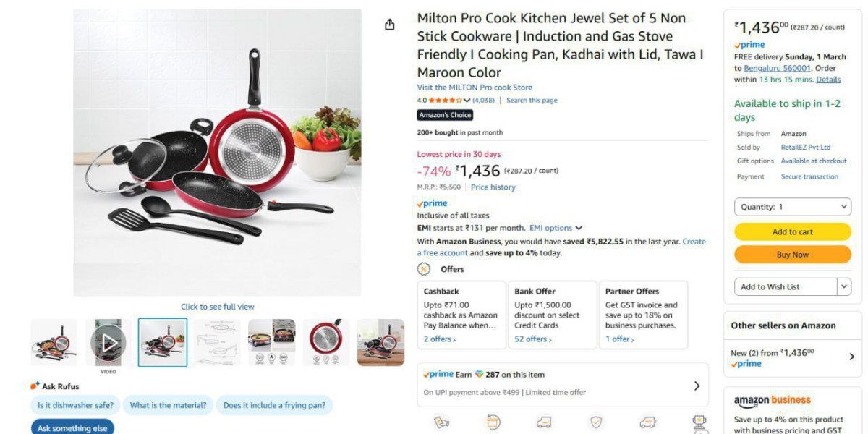Click the share icon beside product image
Screen dimensions: 868x434
click(390, 25)
